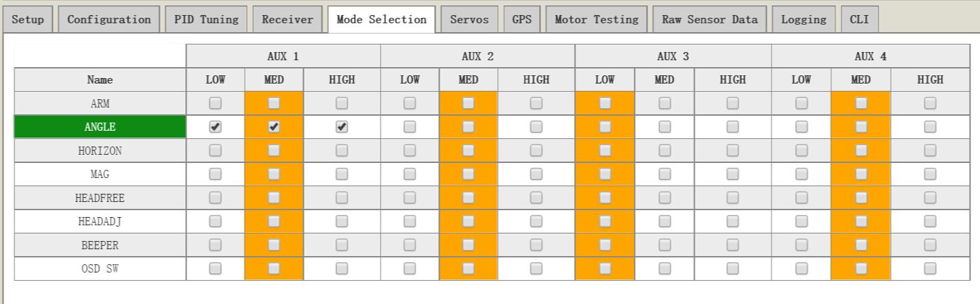Open the Servos tab
The width and height of the screenshot is (980, 304).
point(469,20)
